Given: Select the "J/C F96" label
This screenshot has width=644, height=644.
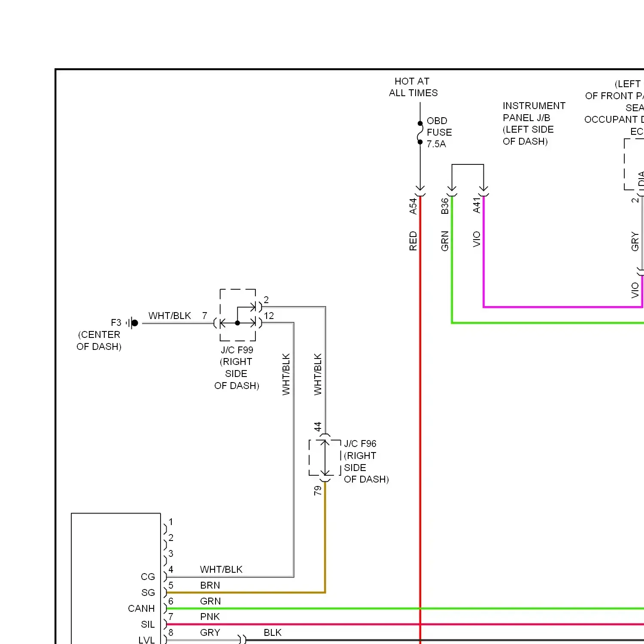Looking at the screenshot, I should coord(360,444).
